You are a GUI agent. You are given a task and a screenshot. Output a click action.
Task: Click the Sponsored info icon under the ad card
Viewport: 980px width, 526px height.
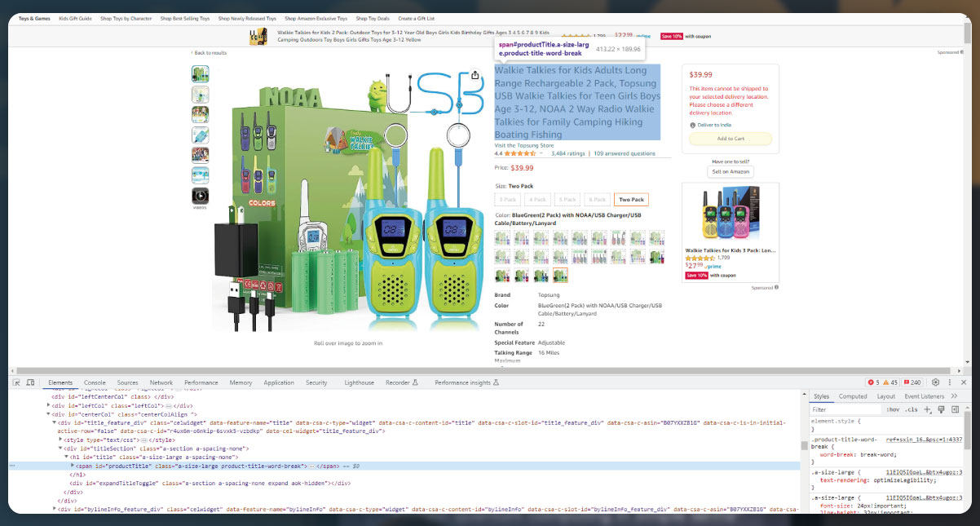(776, 287)
